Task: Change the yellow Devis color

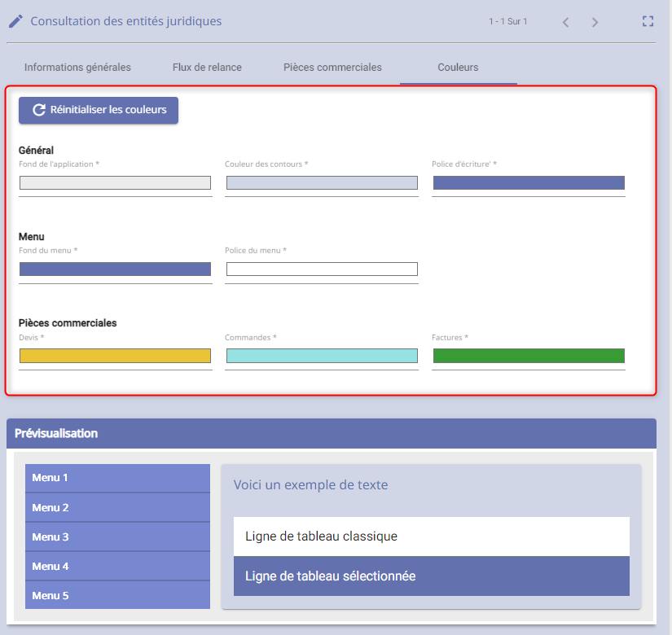Action: [x=116, y=356]
